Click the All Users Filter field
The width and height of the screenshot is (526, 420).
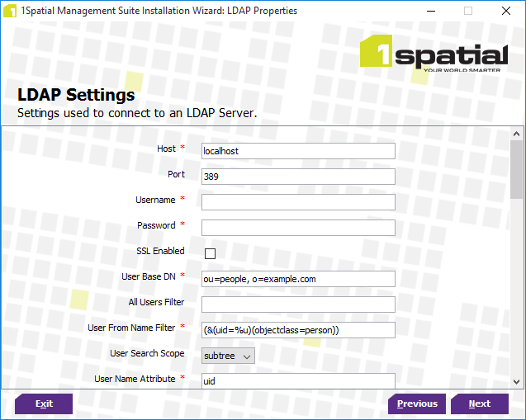tap(298, 304)
